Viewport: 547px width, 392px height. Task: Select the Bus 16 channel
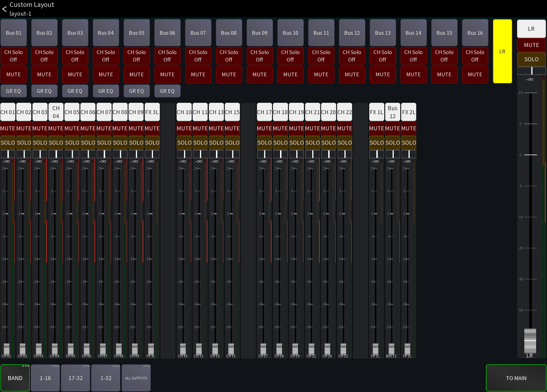pyautogui.click(x=475, y=32)
